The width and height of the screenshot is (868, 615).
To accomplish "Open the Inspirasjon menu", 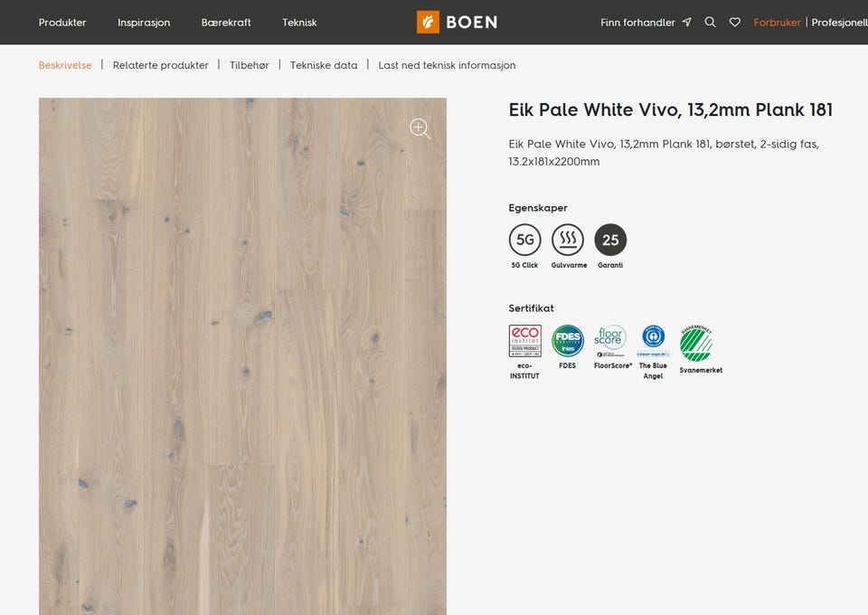I will pyautogui.click(x=144, y=23).
